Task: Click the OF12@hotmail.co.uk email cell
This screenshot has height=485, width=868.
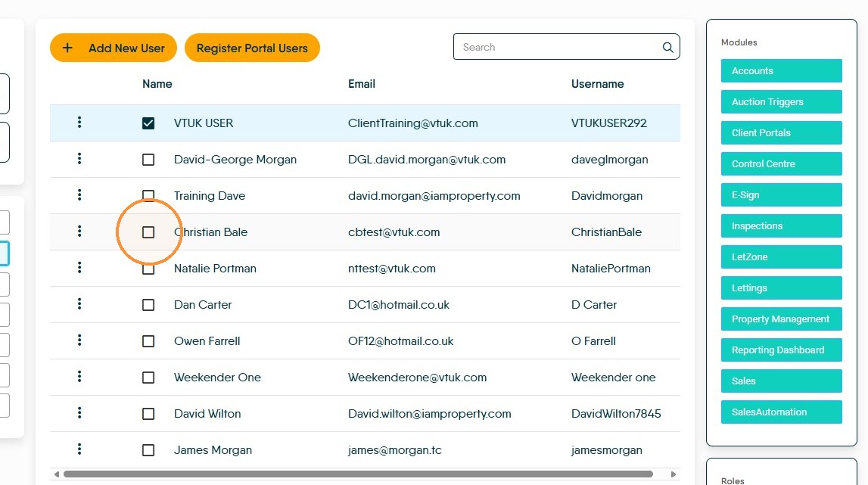Action: tap(401, 341)
